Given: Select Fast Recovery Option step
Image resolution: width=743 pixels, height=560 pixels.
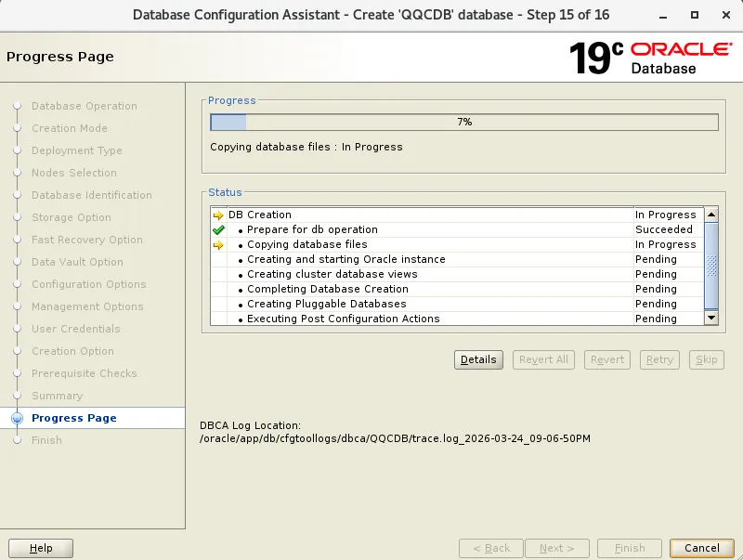Looking at the screenshot, I should click(86, 240).
